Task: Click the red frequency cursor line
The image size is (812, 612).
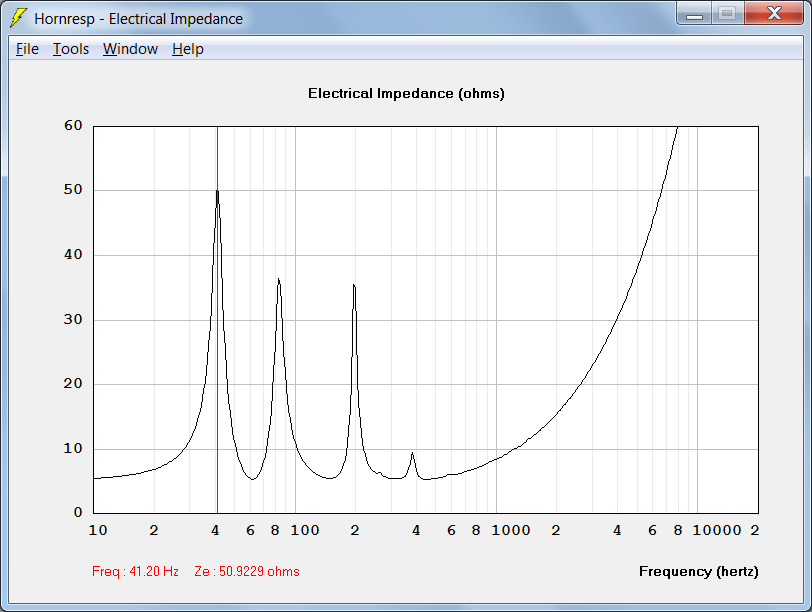Action: coord(218,320)
